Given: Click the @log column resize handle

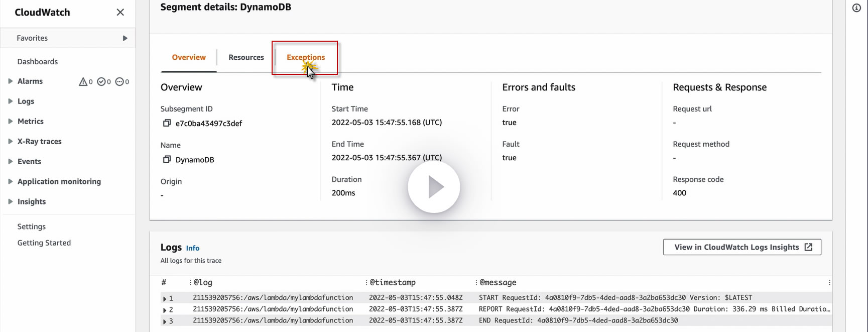Looking at the screenshot, I should [190, 282].
